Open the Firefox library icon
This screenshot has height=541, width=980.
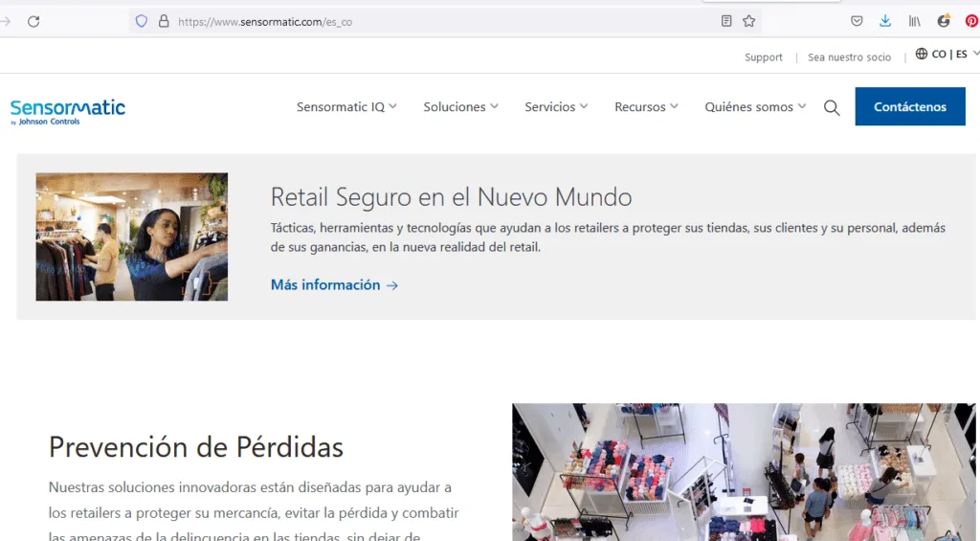(915, 21)
